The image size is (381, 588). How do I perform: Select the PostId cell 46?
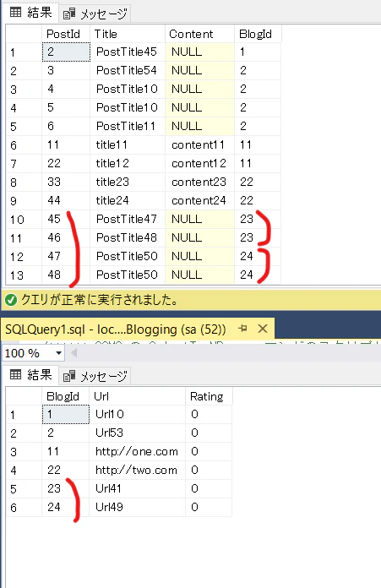66,237
